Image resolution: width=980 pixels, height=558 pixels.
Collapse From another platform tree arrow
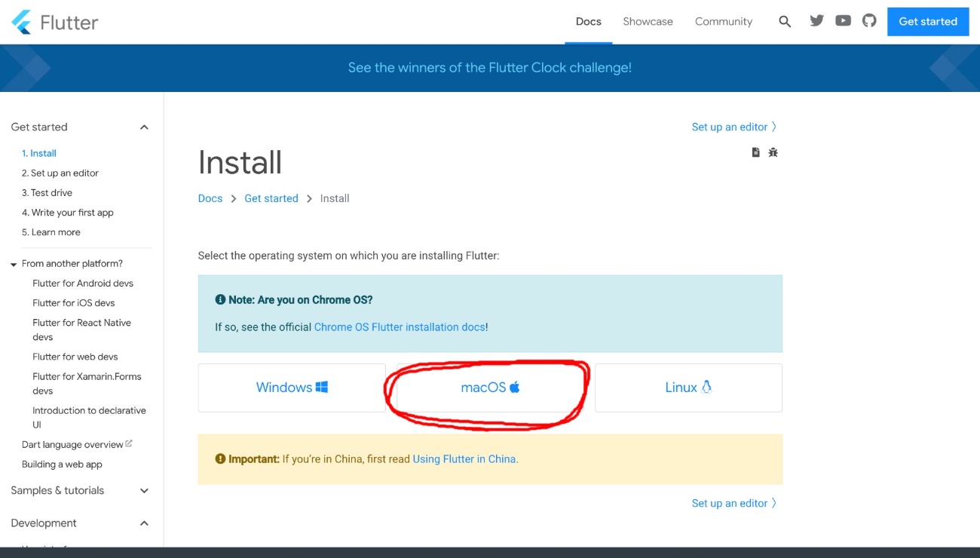[x=14, y=265]
